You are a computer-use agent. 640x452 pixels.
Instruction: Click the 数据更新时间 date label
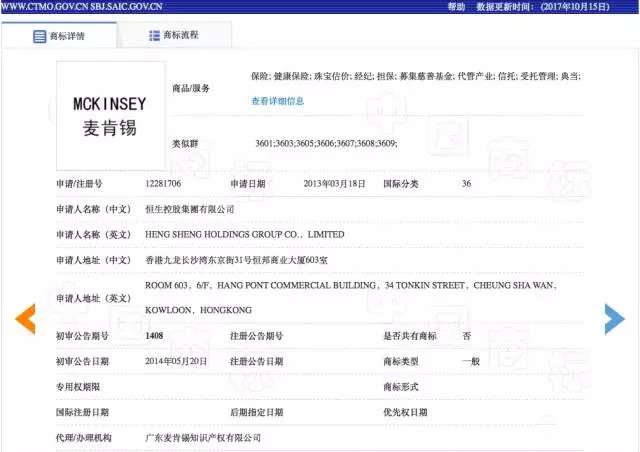[x=552, y=6]
